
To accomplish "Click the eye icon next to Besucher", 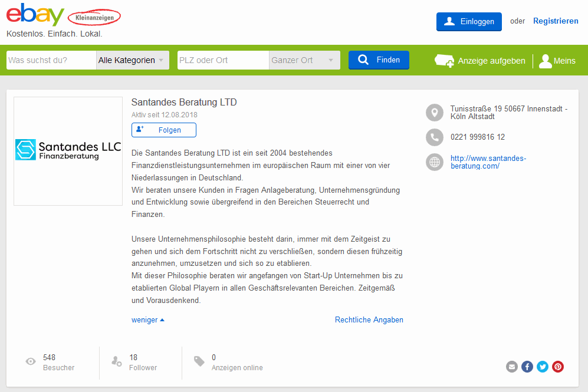I will click(31, 361).
